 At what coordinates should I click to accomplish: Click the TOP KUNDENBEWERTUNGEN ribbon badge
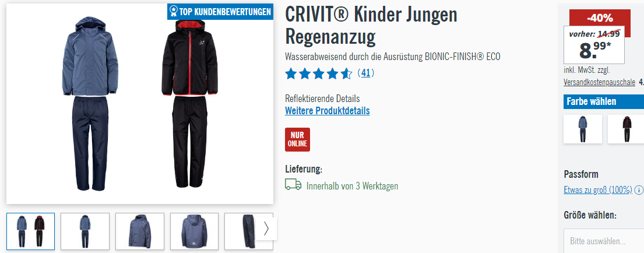pyautogui.click(x=220, y=12)
